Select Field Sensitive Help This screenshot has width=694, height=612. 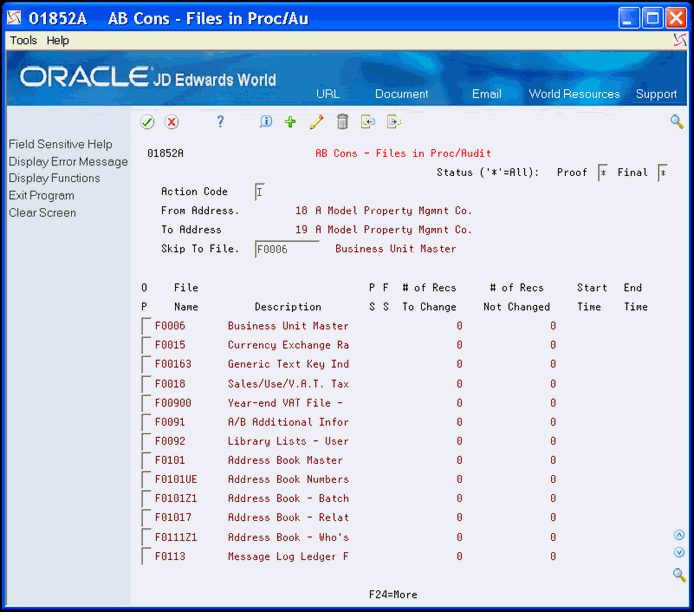[61, 144]
